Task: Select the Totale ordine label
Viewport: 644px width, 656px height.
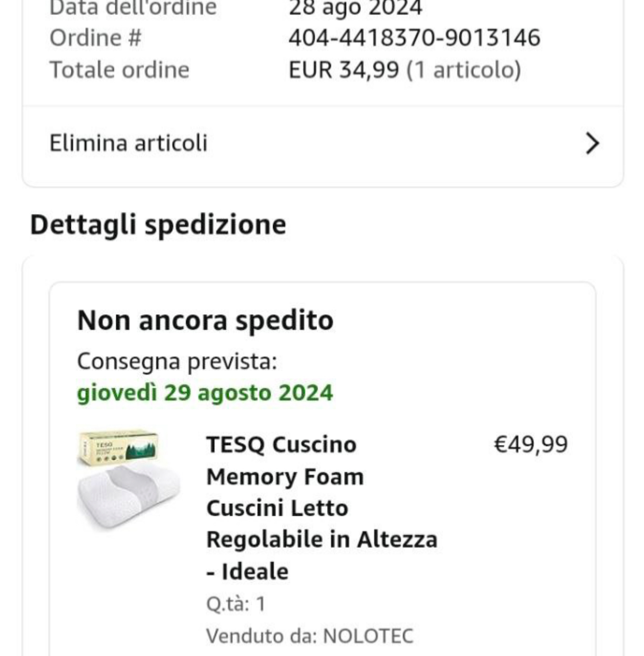Action: pos(119,70)
